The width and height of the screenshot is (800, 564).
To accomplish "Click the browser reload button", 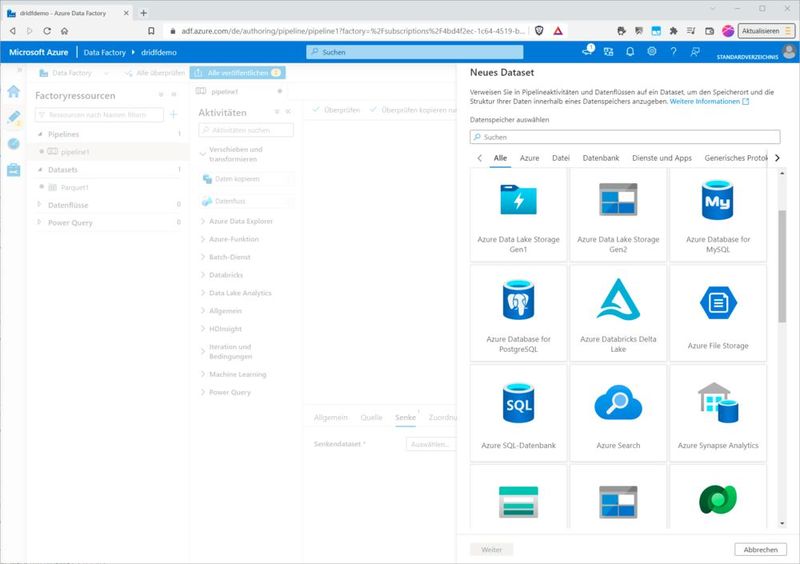I will tap(47, 31).
